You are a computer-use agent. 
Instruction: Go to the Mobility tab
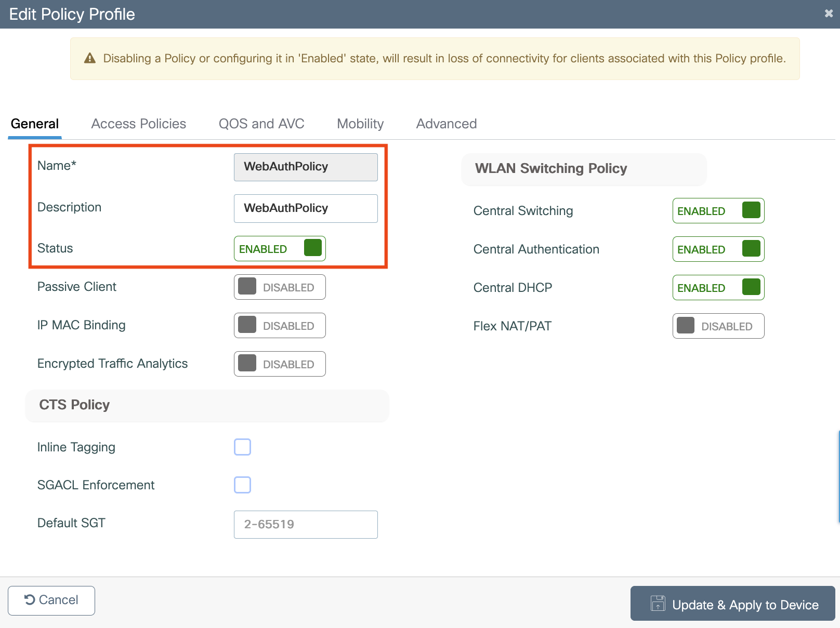pos(360,124)
